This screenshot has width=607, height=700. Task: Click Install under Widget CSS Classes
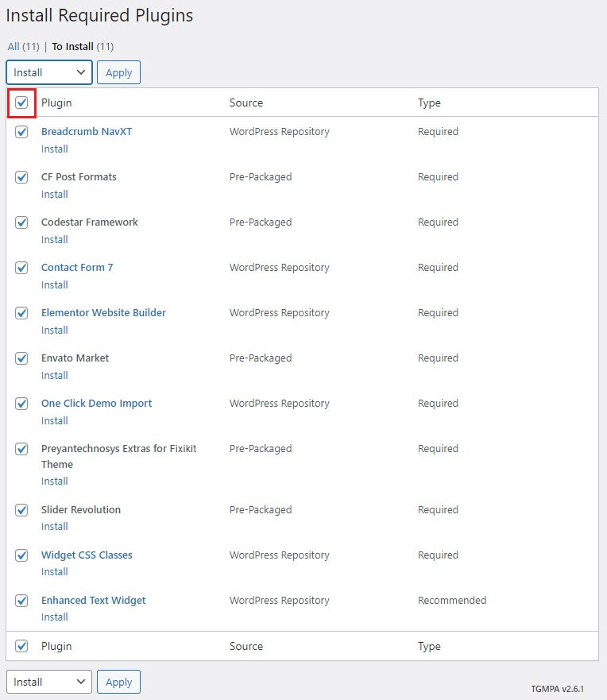coord(55,572)
